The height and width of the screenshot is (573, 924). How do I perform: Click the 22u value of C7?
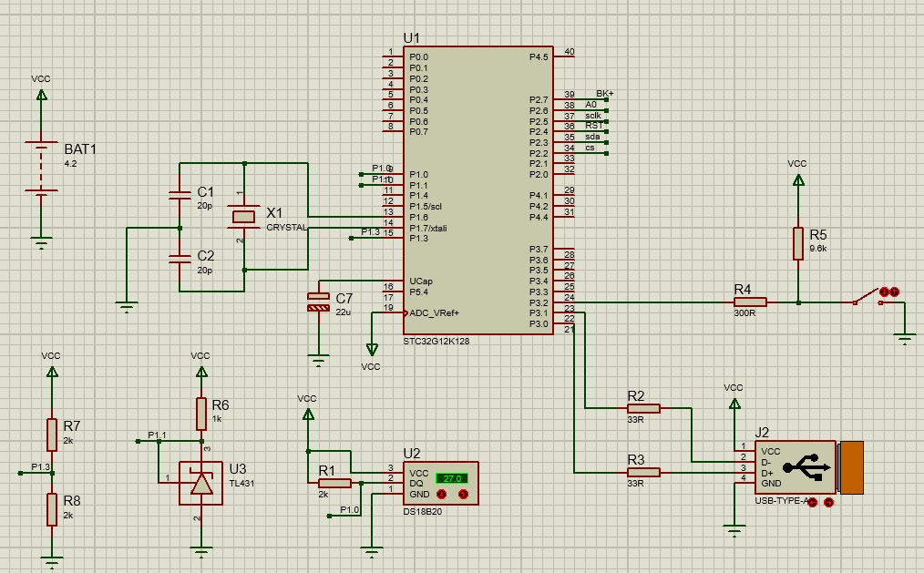(343, 312)
